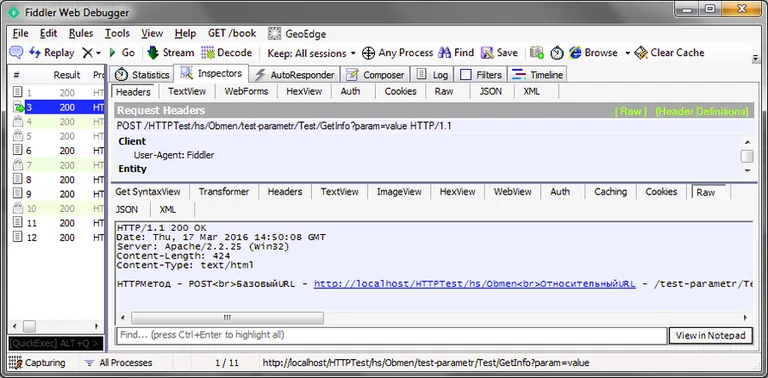Image resolution: width=768 pixels, height=378 pixels.
Task: Select request WebForms inspector tab
Action: (246, 91)
